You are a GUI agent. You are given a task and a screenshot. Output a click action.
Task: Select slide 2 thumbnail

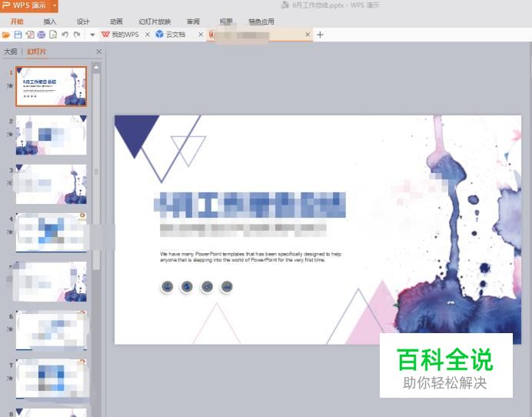[x=52, y=135]
